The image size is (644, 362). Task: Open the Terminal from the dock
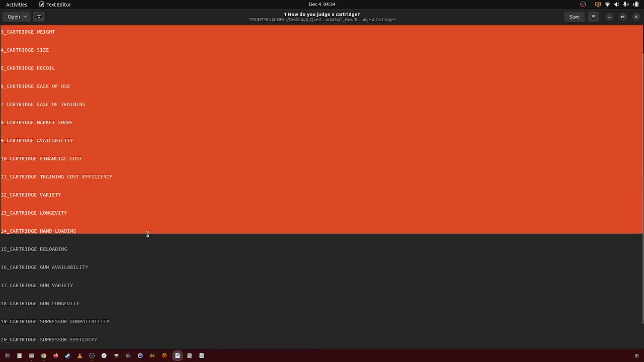click(7, 355)
